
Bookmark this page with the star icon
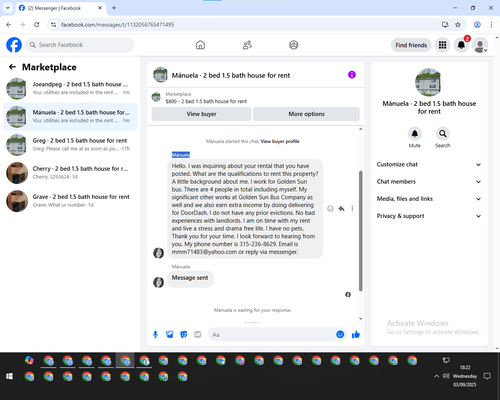(458, 25)
